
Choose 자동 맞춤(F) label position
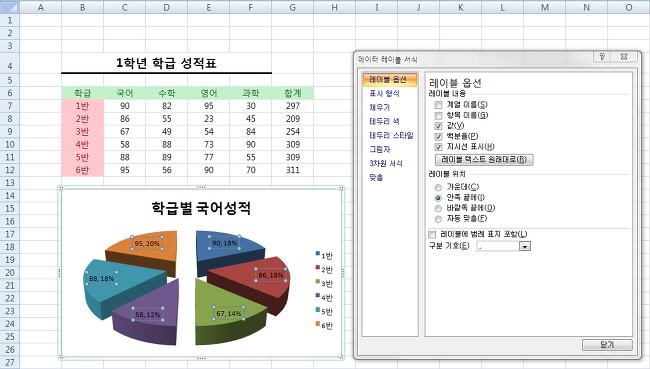[x=438, y=219]
